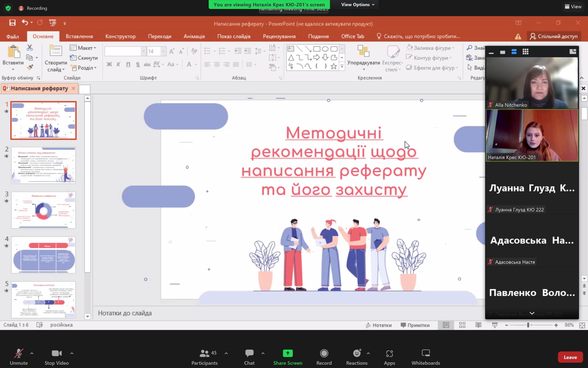Minimize the Zoom video panel thumbnails
588x368 pixels.
pos(491,53)
